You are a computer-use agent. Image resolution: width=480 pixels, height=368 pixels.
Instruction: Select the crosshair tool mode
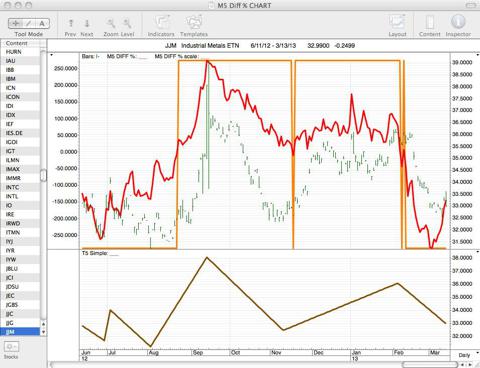pos(15,23)
